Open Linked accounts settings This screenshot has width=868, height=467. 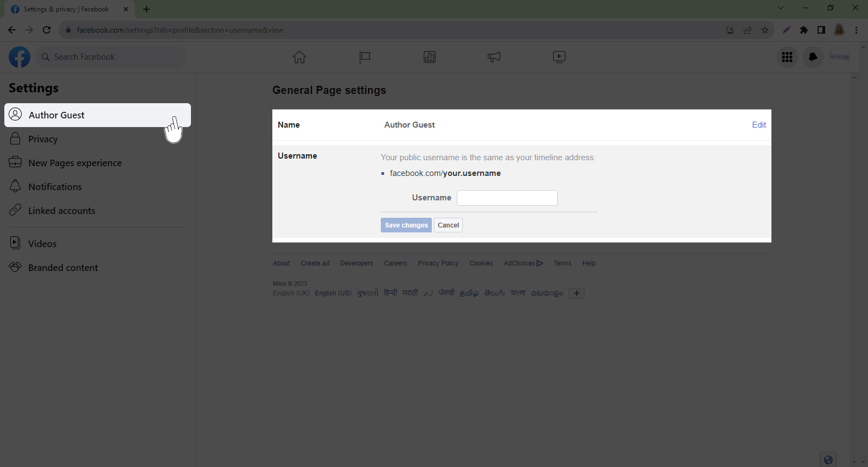click(98, 211)
